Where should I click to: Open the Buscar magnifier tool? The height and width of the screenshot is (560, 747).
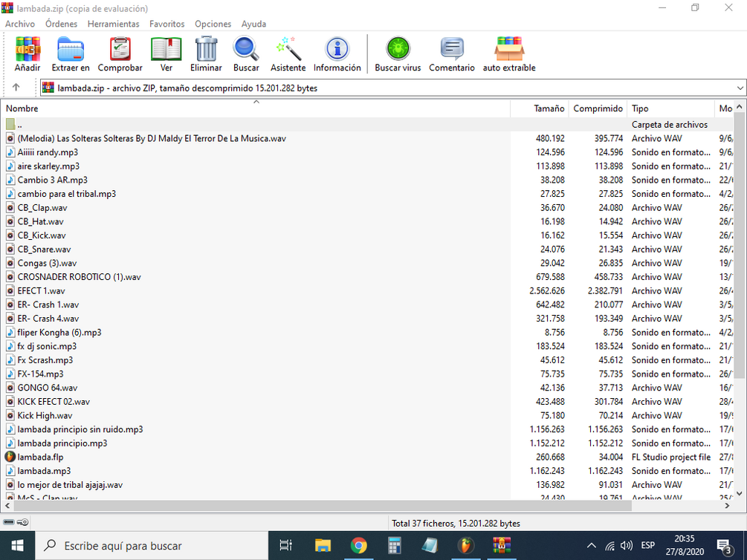246,48
